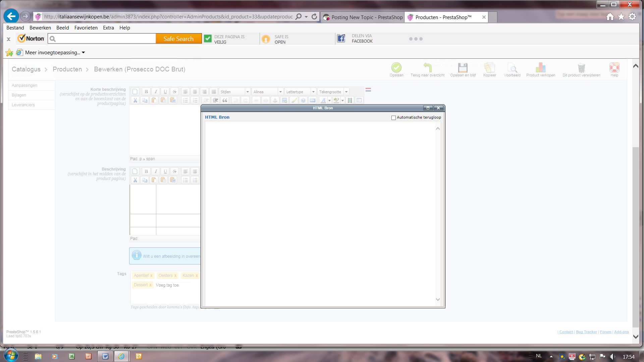Open Word from the Windows taskbar
644x362 pixels.
click(x=105, y=356)
